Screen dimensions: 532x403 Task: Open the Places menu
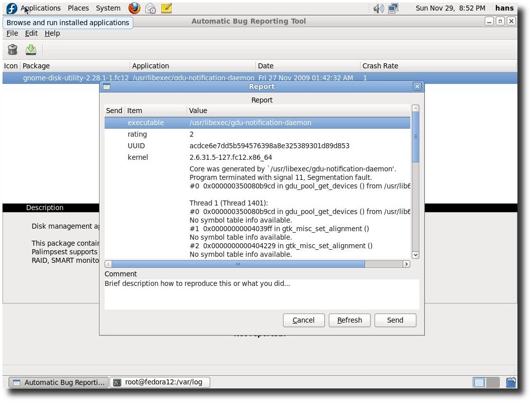click(78, 8)
